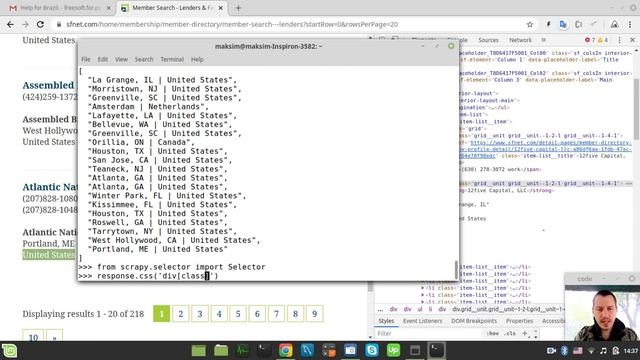
Task: Open the Atlantic National member link
Action: (50, 187)
